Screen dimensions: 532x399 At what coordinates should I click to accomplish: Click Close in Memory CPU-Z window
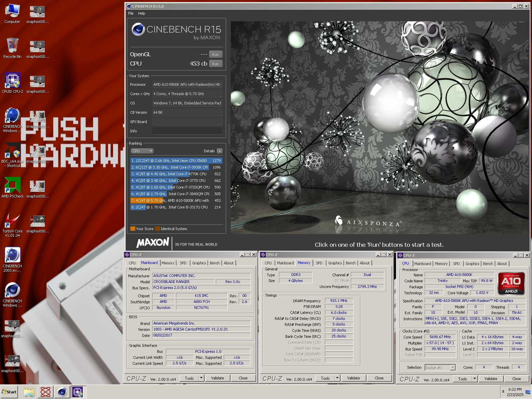click(379, 378)
